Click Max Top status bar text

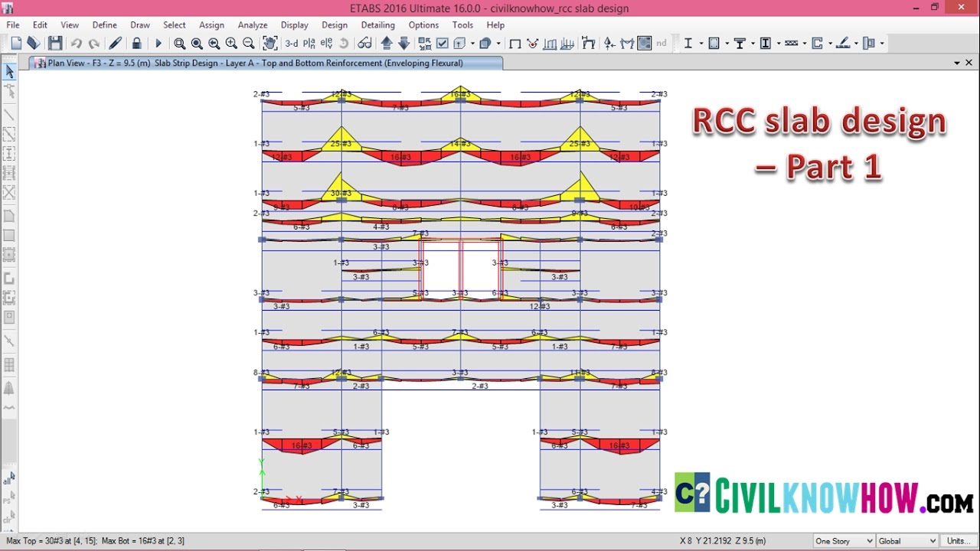[x=51, y=541]
